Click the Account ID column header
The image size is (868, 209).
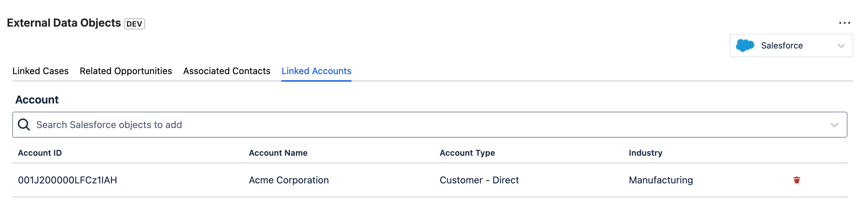point(40,153)
